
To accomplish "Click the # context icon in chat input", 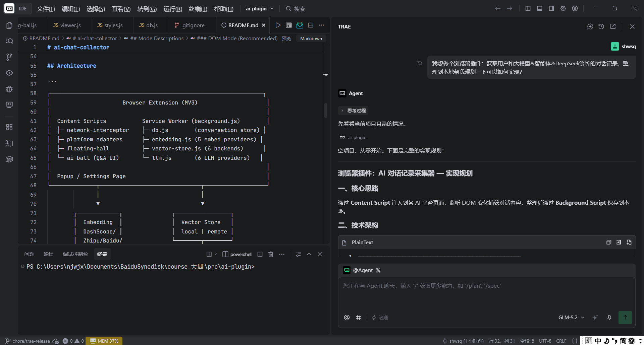I will click(x=359, y=318).
